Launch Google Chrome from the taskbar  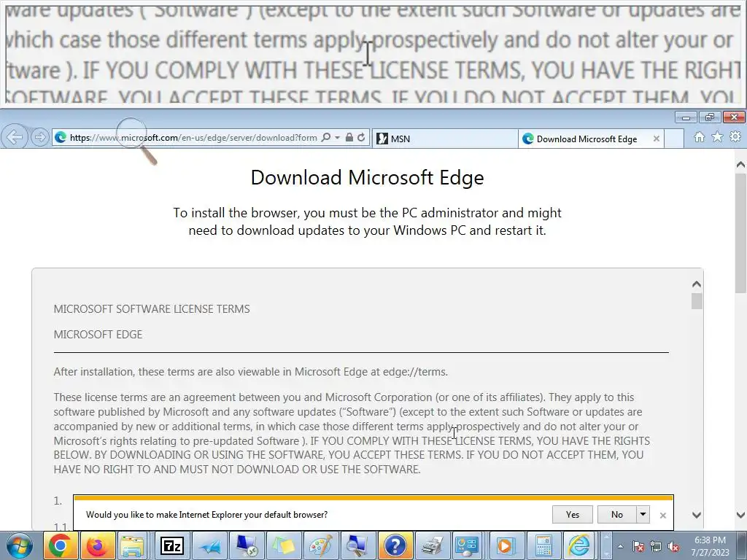click(x=60, y=545)
